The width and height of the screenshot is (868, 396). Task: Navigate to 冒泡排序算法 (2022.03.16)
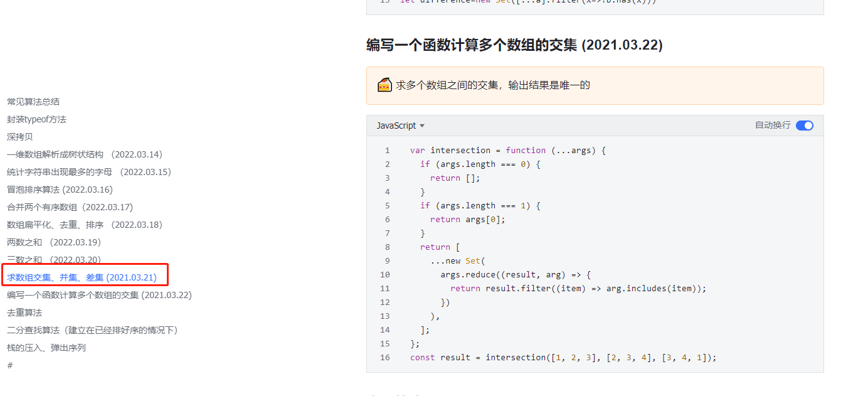click(x=60, y=190)
